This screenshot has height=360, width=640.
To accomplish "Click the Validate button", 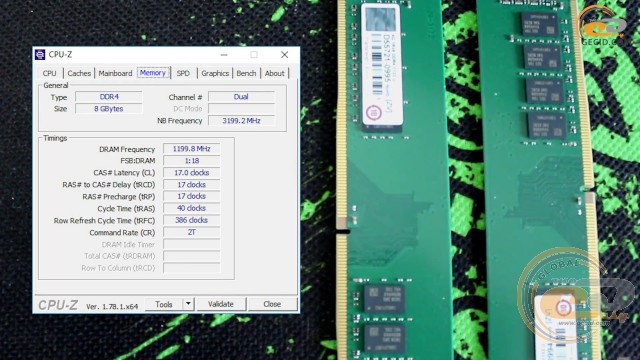I will (221, 304).
